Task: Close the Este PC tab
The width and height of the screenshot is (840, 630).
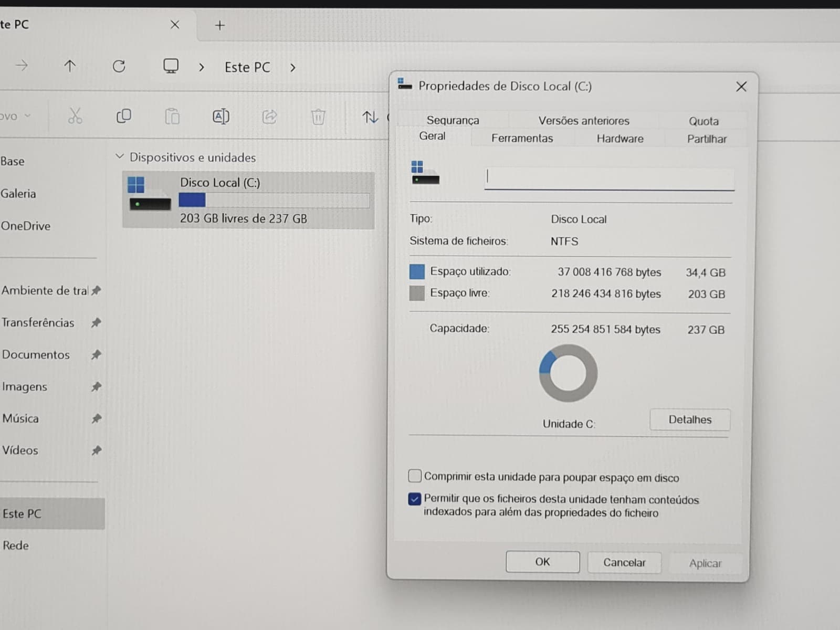Action: [x=175, y=25]
